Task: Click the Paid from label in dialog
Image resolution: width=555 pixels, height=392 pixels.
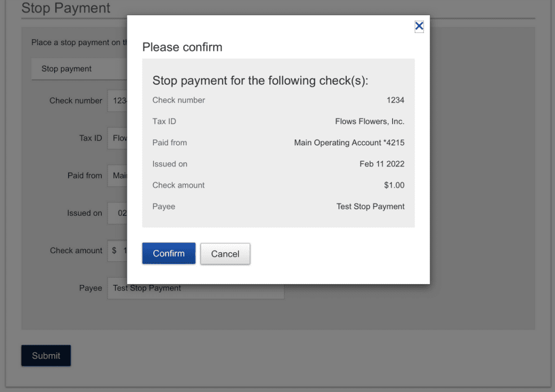Action: tap(170, 143)
